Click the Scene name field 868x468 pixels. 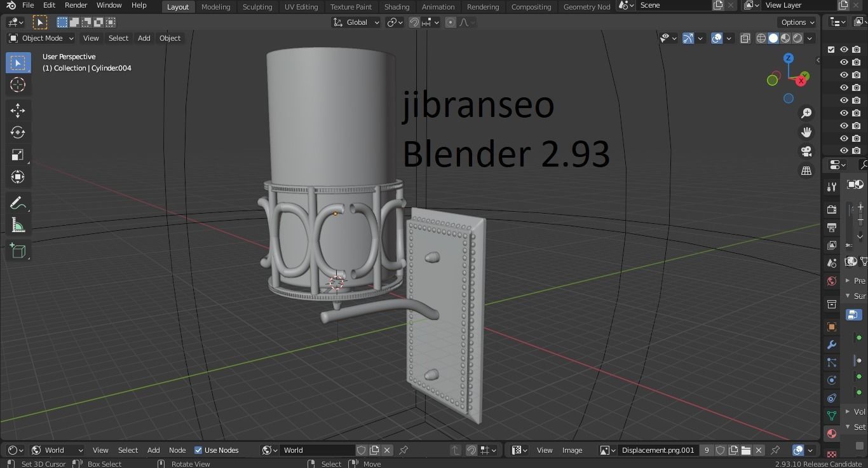674,5
